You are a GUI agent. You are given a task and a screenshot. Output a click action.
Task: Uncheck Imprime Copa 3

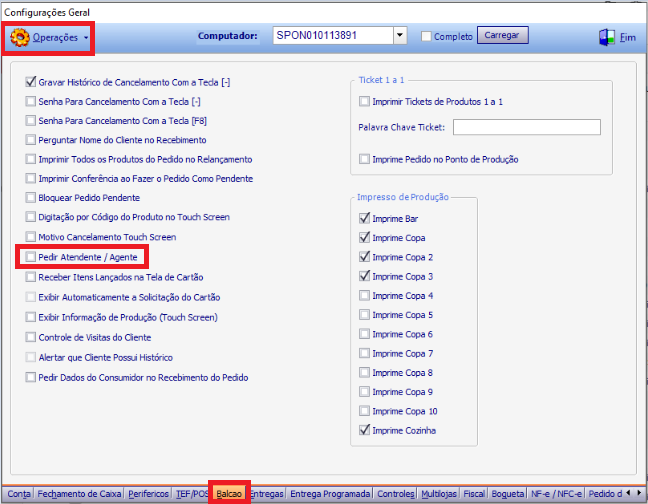coord(364,276)
